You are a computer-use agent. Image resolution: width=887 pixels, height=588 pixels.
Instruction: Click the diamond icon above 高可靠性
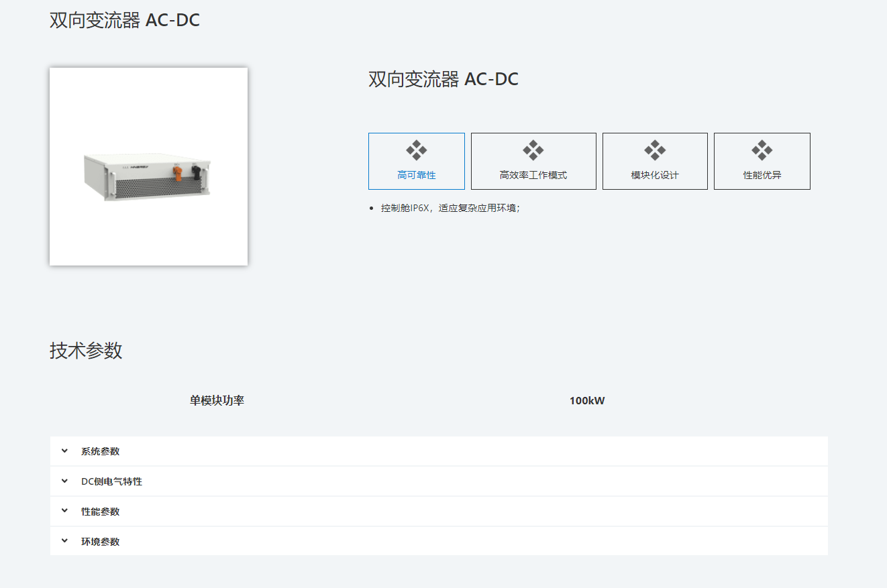pyautogui.click(x=416, y=150)
